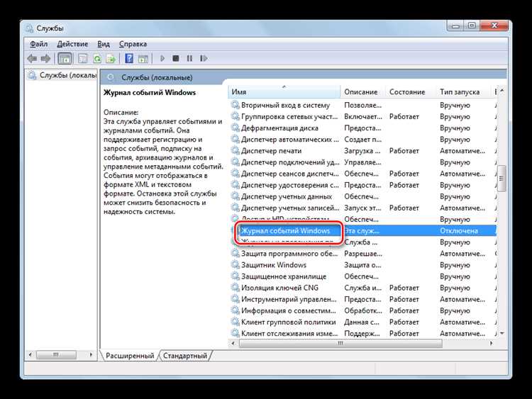Viewport: 532px width, 399px height.
Task: Click the Forward arrow toolbar icon
Action: pyautogui.click(x=45, y=59)
